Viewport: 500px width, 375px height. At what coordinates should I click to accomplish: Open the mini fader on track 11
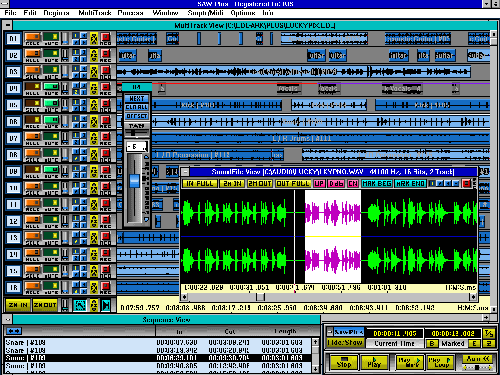[x=65, y=205]
